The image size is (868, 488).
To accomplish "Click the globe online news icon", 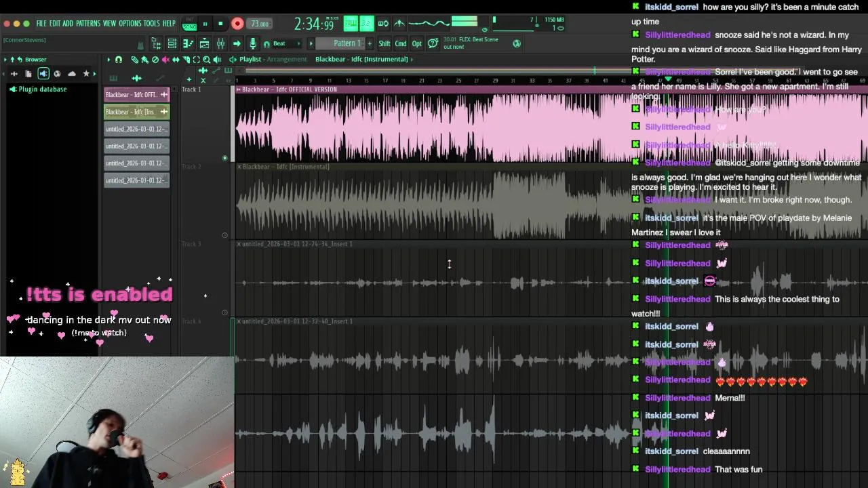I will (x=517, y=43).
